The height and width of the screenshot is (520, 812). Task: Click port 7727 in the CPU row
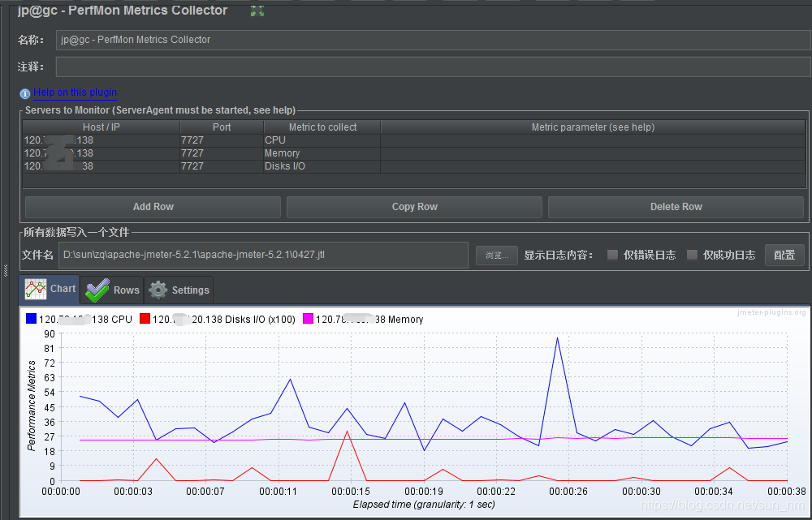point(222,140)
